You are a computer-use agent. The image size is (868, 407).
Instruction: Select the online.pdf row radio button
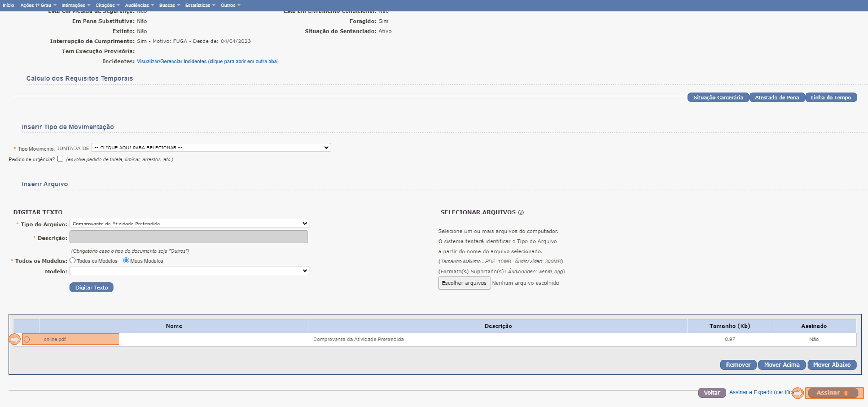27,339
